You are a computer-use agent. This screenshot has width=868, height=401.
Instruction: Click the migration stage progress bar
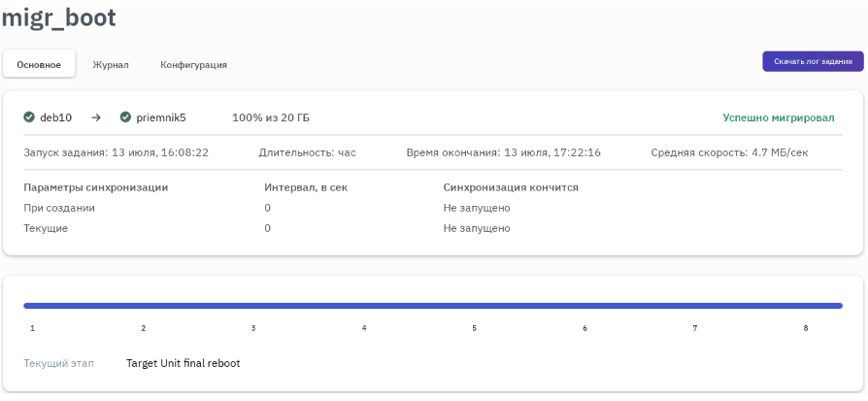coord(433,306)
